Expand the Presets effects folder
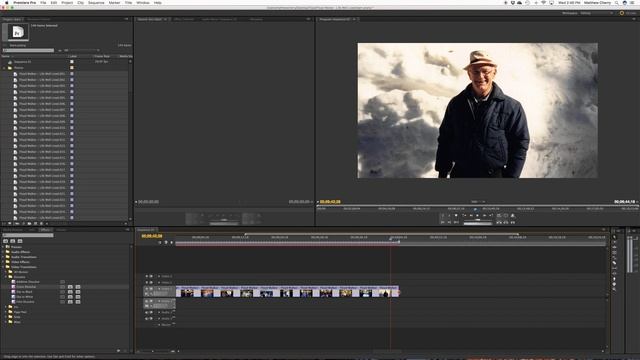 click(x=3, y=247)
